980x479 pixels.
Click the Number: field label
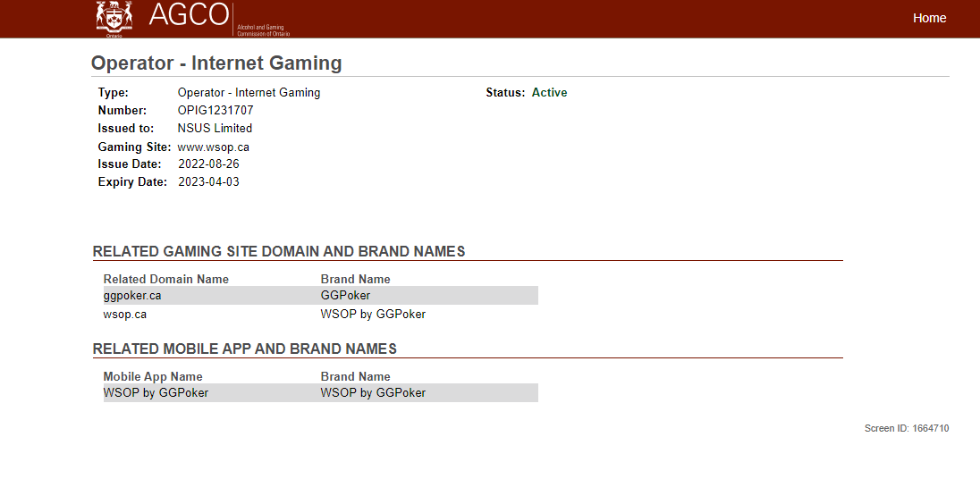[122, 111]
